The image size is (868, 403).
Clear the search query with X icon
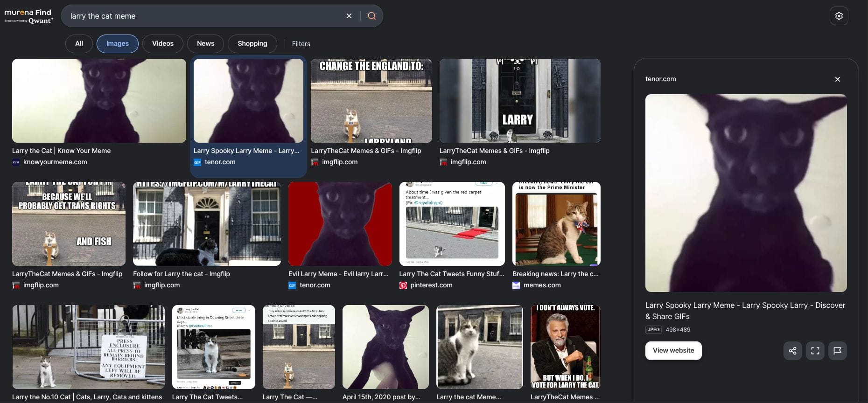(349, 16)
